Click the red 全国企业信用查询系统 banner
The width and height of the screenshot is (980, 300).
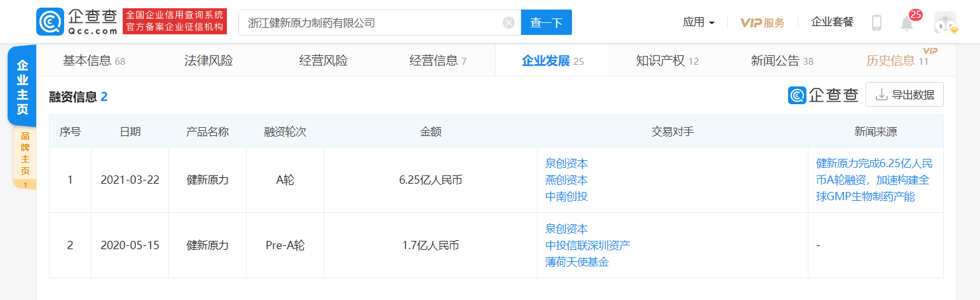coord(175,22)
